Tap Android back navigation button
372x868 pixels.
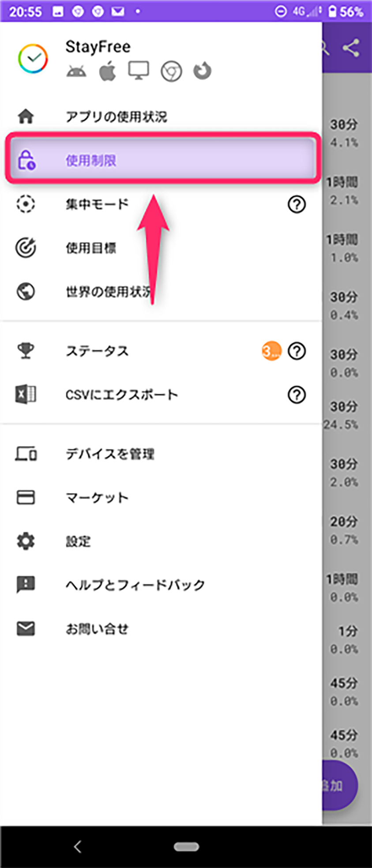(x=78, y=846)
